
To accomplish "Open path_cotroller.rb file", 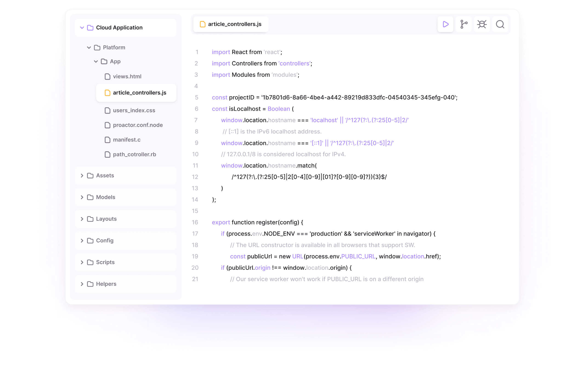I will [134, 154].
